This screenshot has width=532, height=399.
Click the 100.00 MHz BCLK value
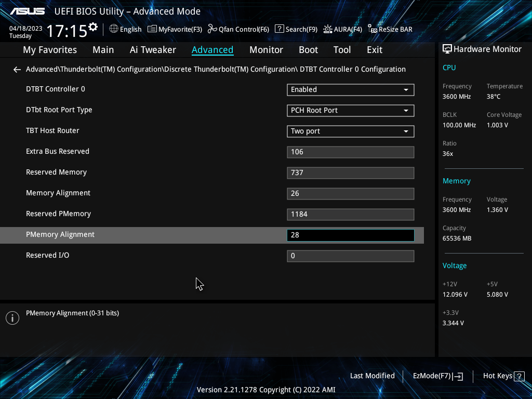click(x=459, y=125)
